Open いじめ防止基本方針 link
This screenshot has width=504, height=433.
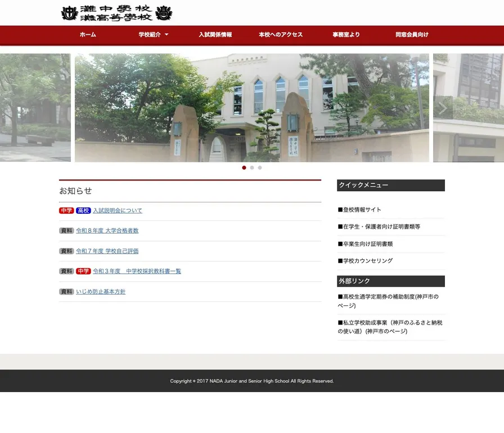point(101,292)
